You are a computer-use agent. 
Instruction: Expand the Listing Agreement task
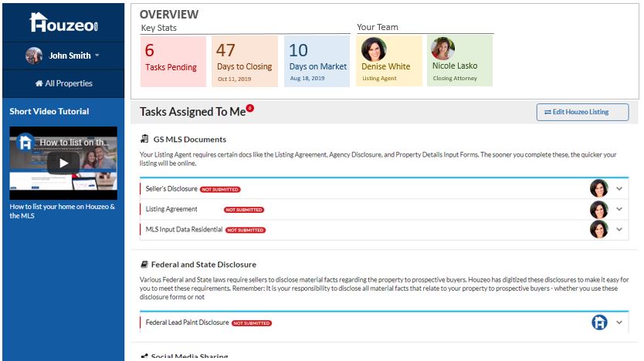tap(619, 209)
